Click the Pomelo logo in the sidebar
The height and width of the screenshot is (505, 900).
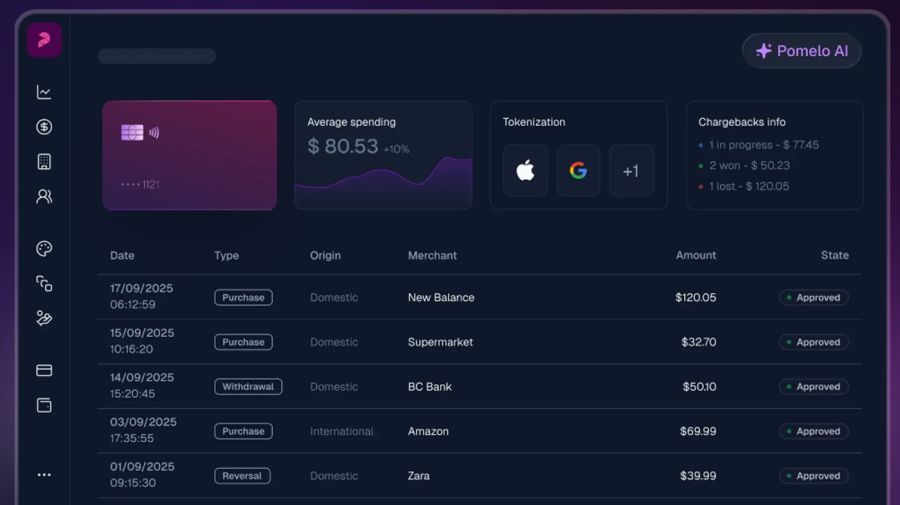coord(44,40)
